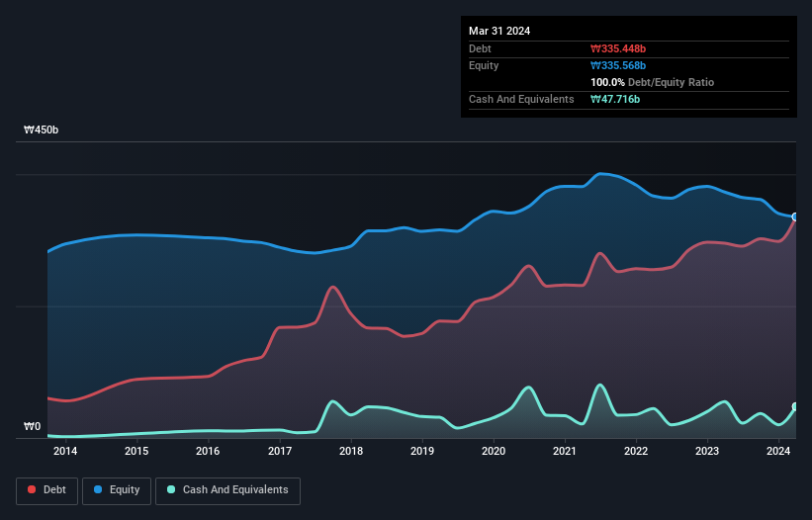This screenshot has width=812, height=520.
Task: Click the Cash line endpoint marker
Action: click(795, 406)
